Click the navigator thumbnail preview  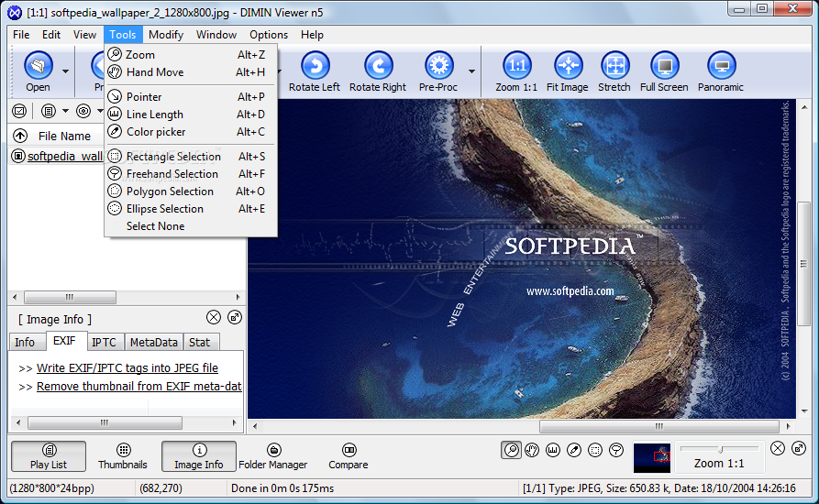coord(652,458)
